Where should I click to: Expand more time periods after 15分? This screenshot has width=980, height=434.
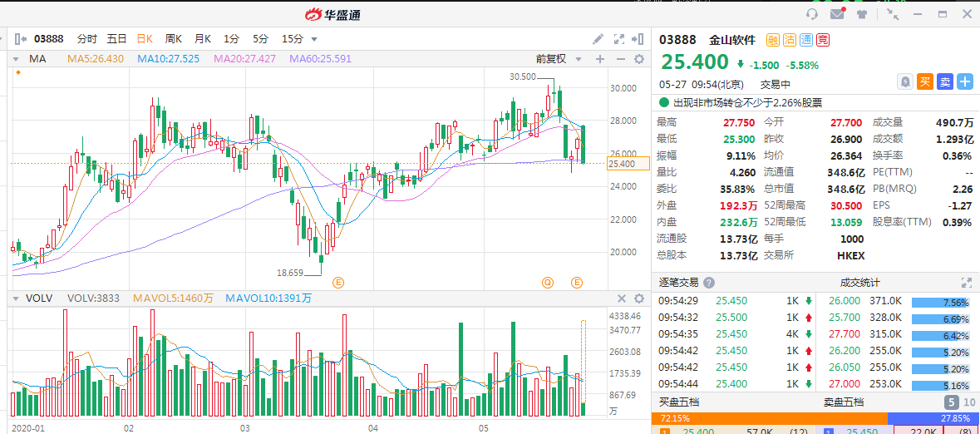pos(314,39)
